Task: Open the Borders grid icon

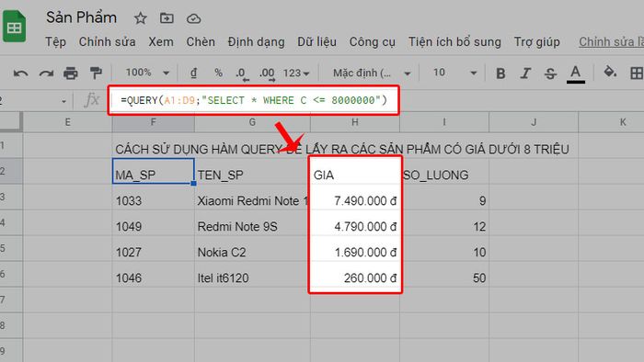Action: tap(637, 74)
